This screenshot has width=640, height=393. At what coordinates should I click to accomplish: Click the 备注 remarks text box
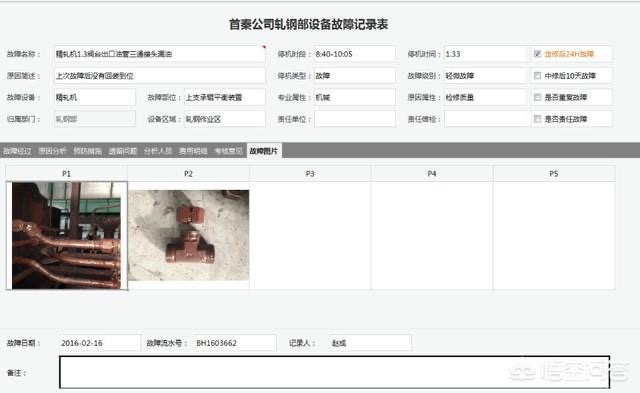point(334,372)
